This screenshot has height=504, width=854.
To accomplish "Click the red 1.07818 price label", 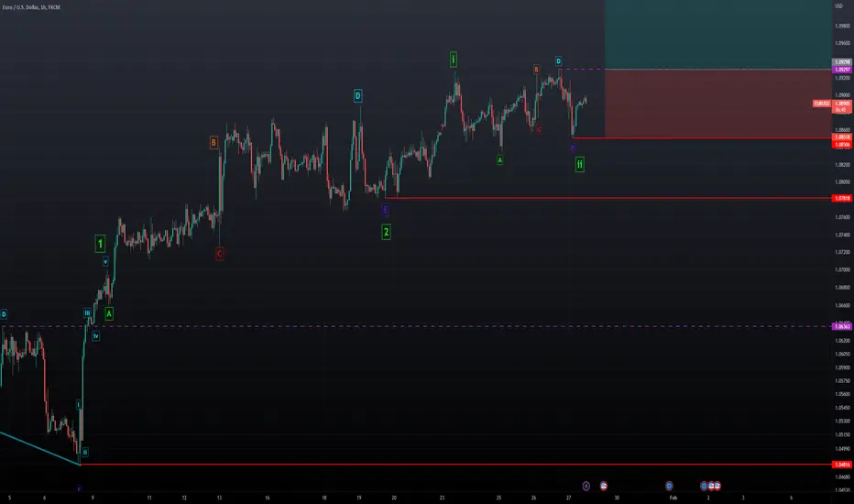I will pyautogui.click(x=842, y=198).
